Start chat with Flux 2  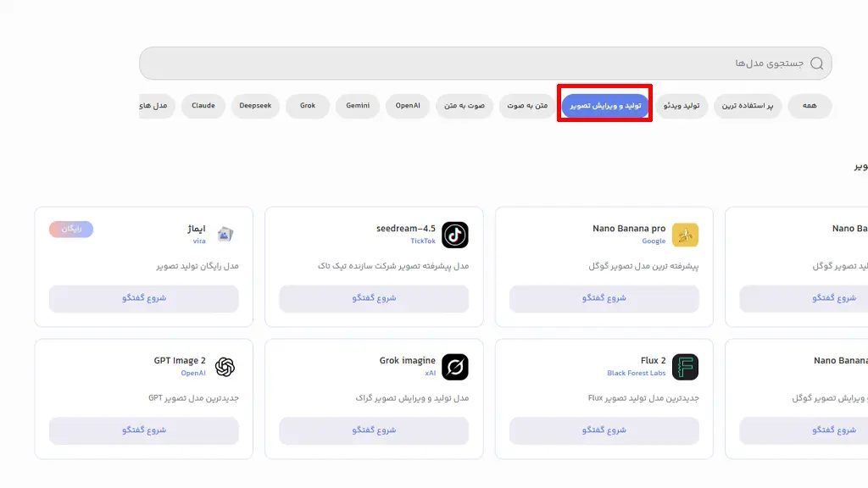click(604, 430)
